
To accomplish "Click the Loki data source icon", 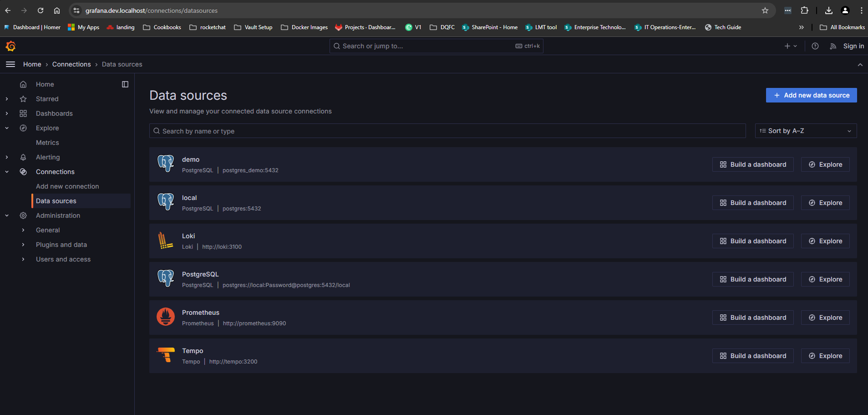I will pyautogui.click(x=166, y=241).
